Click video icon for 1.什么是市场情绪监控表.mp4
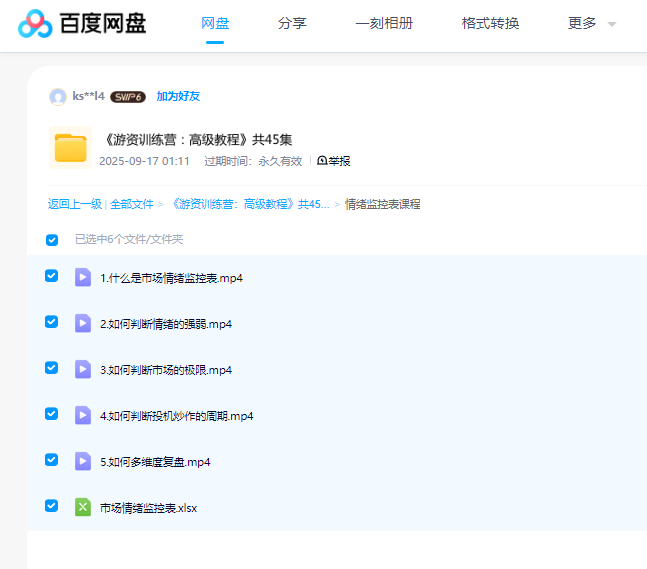The height and width of the screenshot is (569, 647). 83,277
